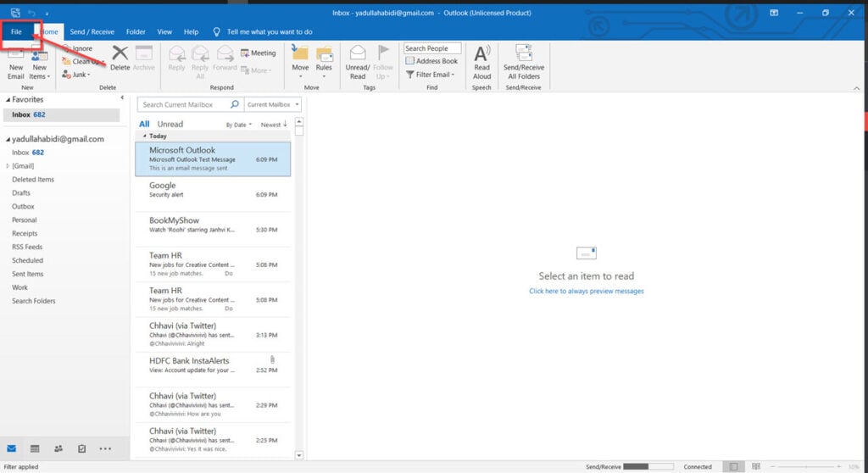Open the View tab
The height and width of the screenshot is (473, 868).
point(164,31)
